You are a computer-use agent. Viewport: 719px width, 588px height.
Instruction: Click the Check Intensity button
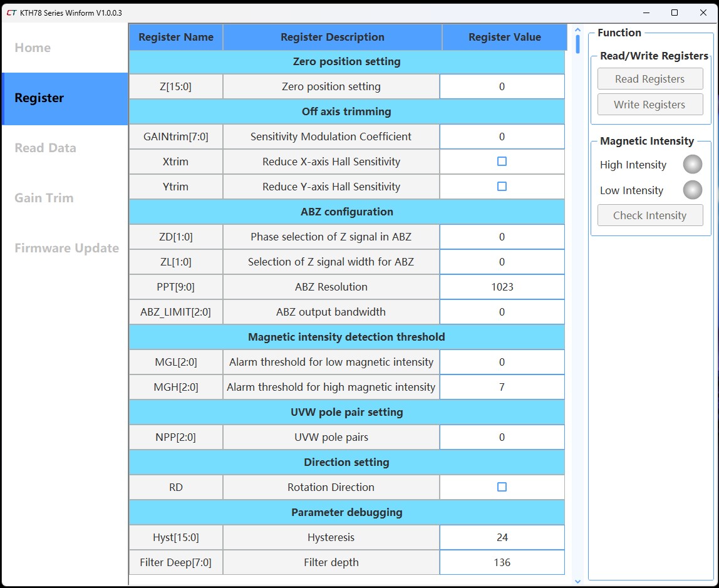pyautogui.click(x=649, y=215)
